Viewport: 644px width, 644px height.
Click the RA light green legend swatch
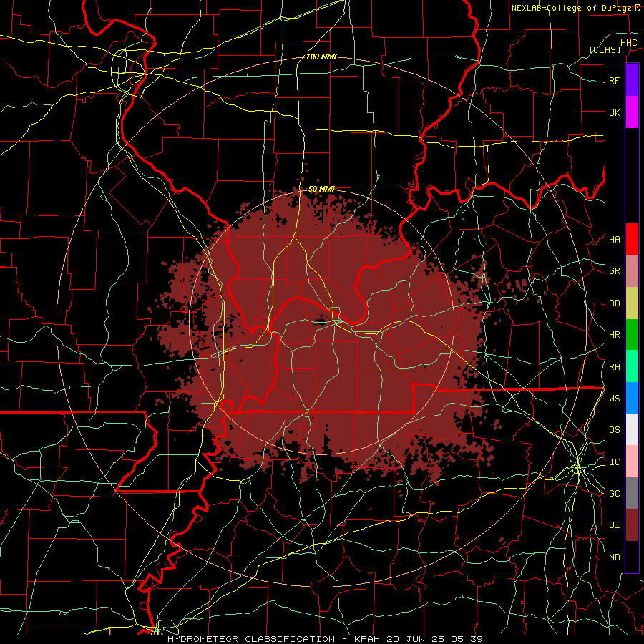(x=632, y=366)
